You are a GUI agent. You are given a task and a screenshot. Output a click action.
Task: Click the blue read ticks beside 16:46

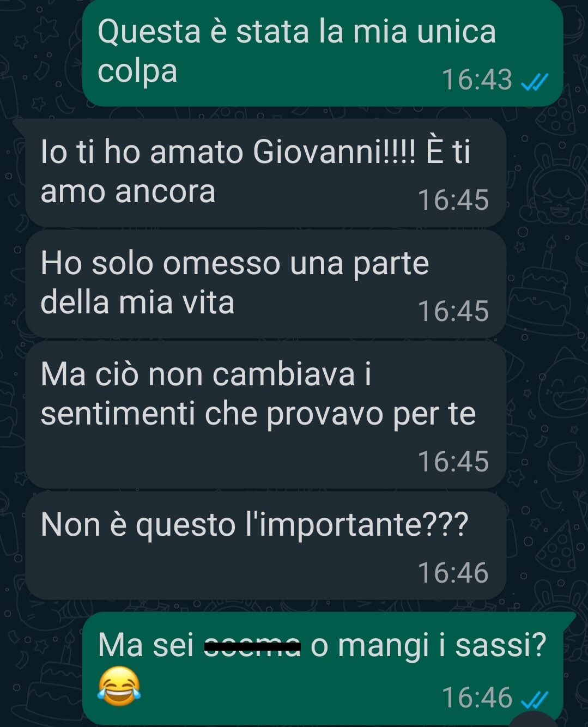(534, 699)
